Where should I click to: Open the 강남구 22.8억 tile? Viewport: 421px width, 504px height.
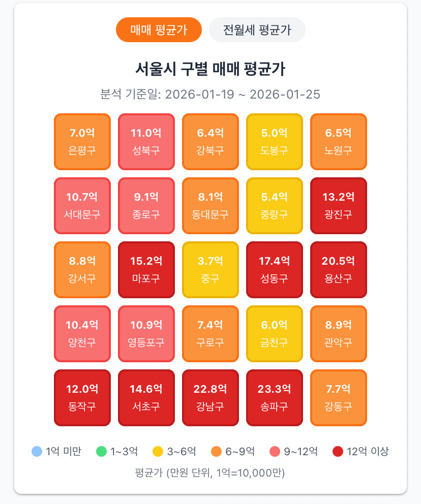[x=211, y=398]
